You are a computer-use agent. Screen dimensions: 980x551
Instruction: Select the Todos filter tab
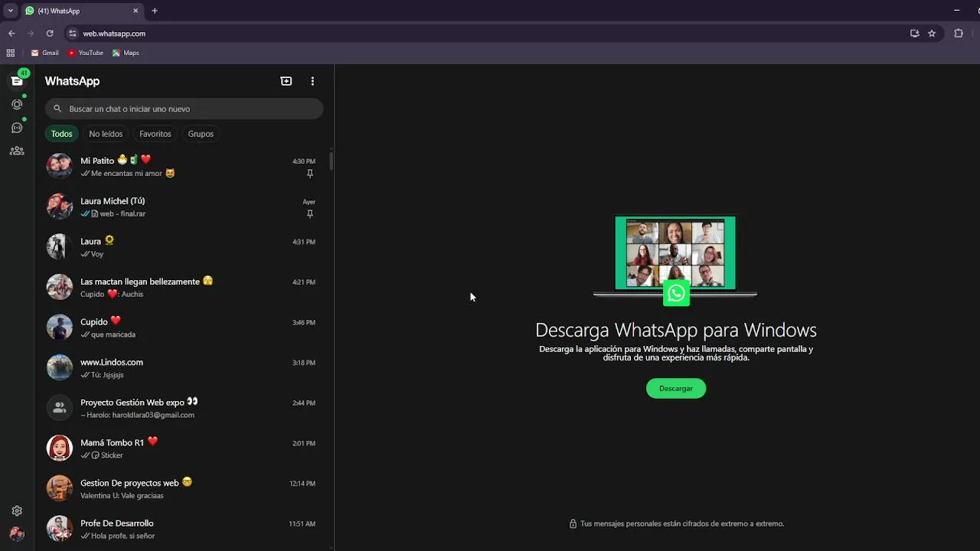pyautogui.click(x=61, y=134)
